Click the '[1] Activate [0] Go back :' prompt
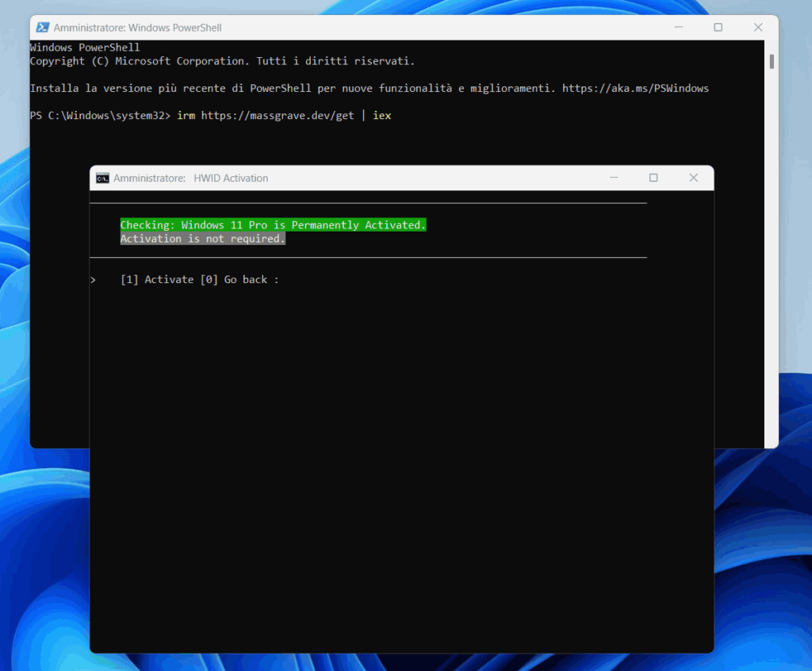The height and width of the screenshot is (671, 812). coord(199,280)
